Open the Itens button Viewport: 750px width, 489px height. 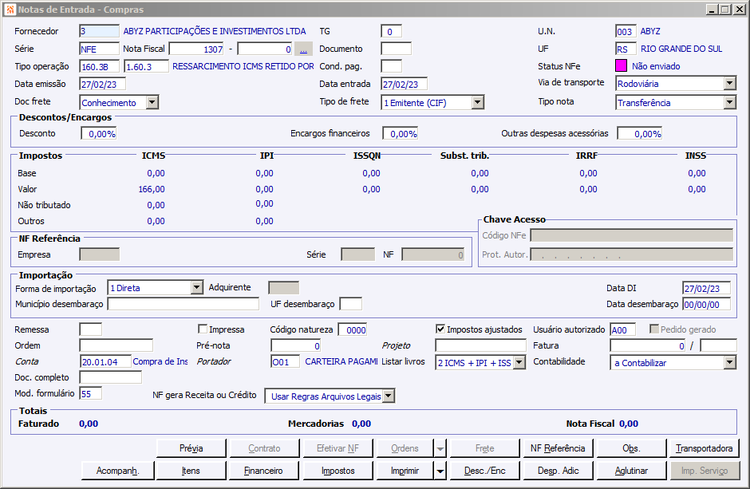click(x=190, y=469)
